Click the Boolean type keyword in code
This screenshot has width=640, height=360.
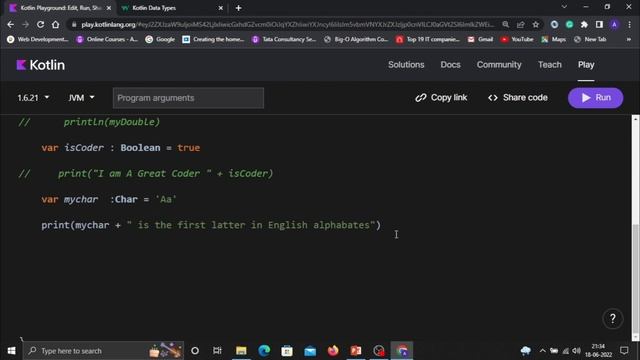(x=140, y=148)
